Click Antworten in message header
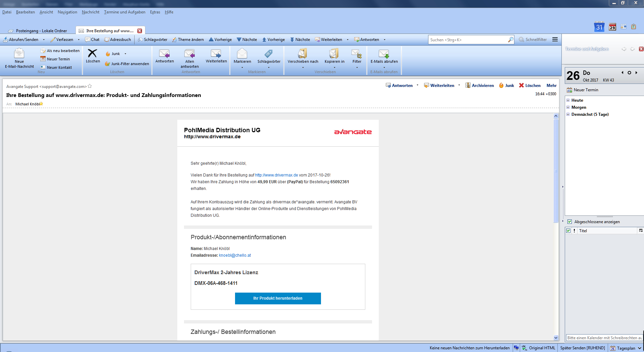Image resolution: width=644 pixels, height=352 pixels. (x=399, y=86)
